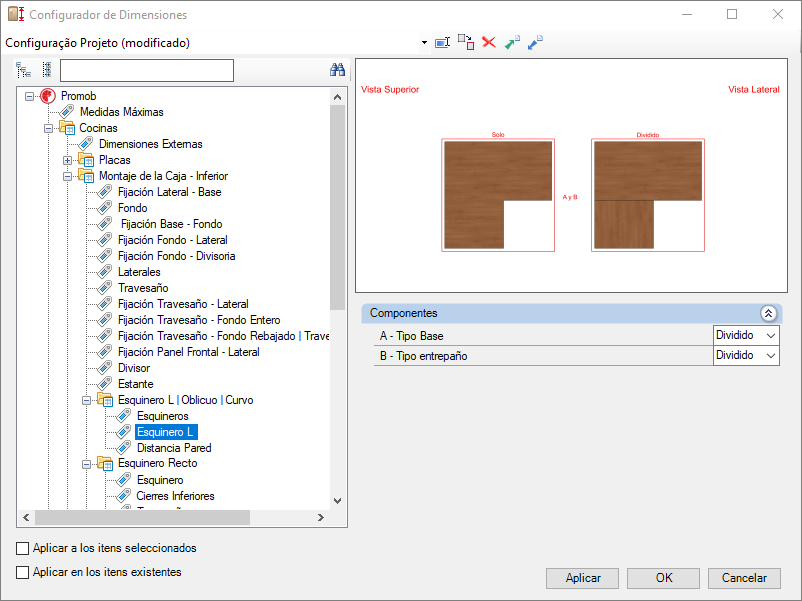
Task: Select the Estante tree item
Action: 136,384
